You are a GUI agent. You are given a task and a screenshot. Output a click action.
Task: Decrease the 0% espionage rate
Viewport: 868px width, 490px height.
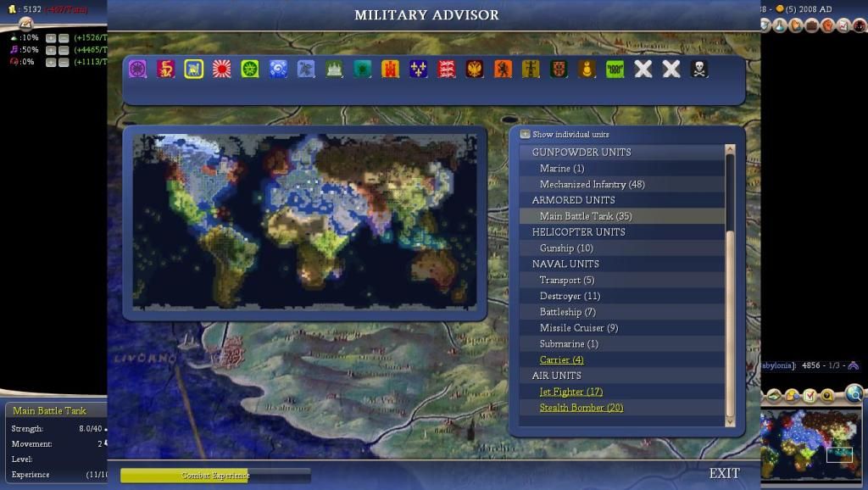point(64,62)
